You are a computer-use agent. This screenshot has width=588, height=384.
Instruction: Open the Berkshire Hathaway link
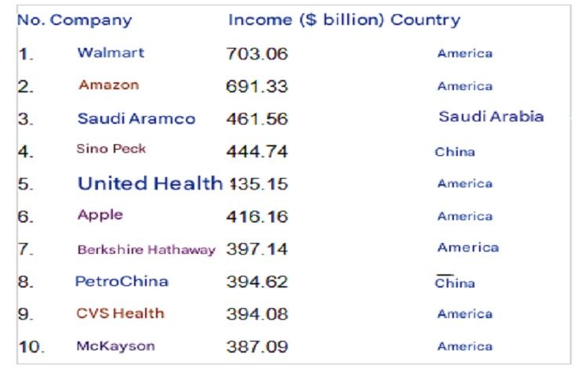point(146,250)
